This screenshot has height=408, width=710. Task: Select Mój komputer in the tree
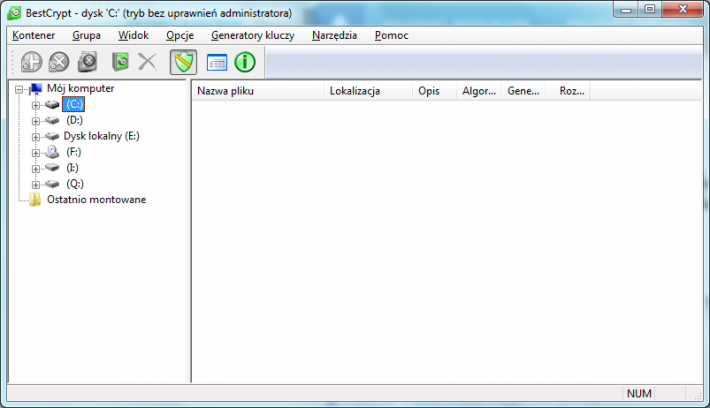(81, 88)
